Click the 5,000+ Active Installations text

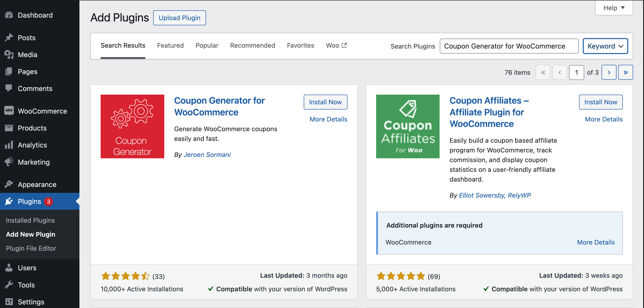416,289
